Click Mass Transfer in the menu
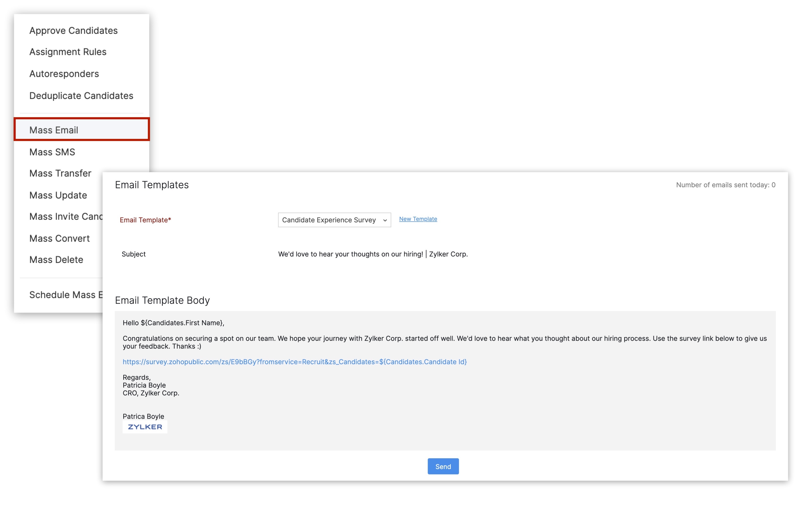 tap(60, 173)
